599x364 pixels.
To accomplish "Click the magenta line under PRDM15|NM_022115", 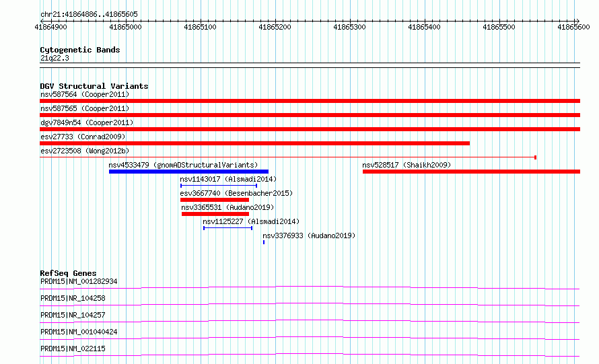I will 310,355.
